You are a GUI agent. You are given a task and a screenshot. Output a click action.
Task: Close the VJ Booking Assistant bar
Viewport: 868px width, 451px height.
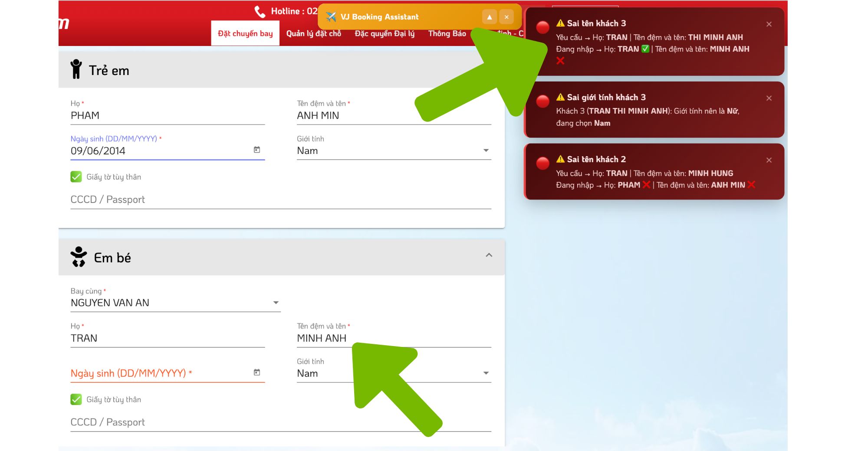click(506, 17)
